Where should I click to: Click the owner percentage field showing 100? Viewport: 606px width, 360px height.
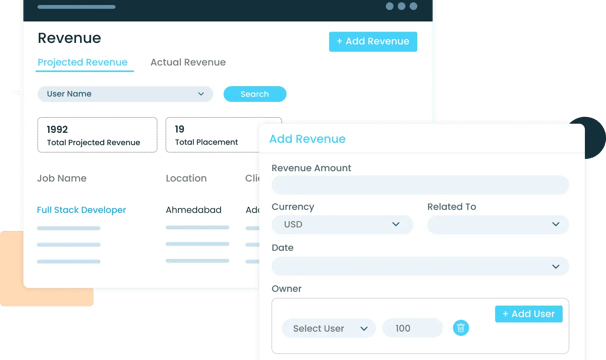(x=412, y=328)
